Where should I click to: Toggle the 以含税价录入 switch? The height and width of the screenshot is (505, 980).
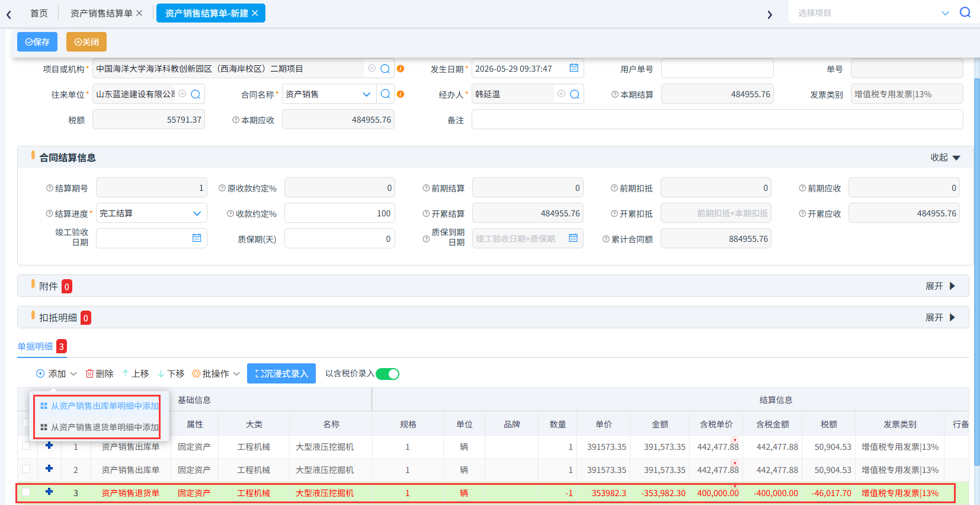pyautogui.click(x=387, y=374)
